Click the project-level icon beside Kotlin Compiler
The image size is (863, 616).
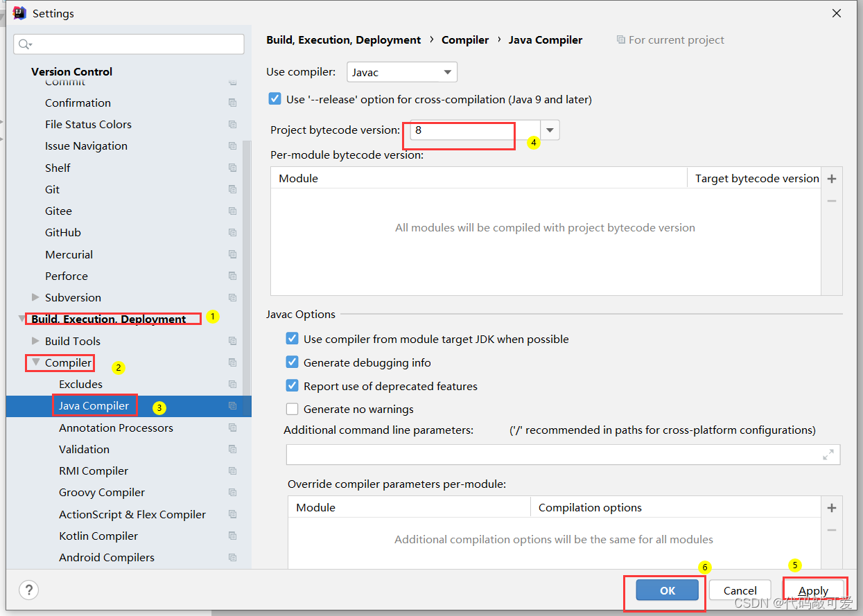tap(232, 536)
